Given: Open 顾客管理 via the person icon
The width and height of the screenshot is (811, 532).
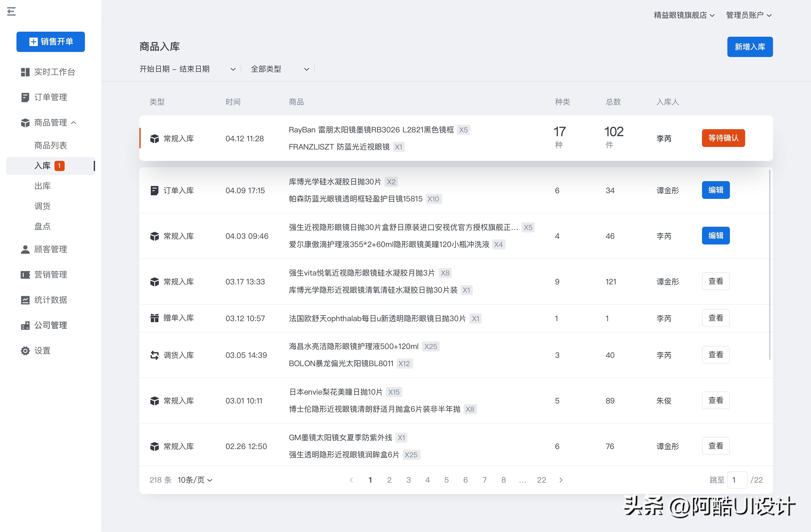Looking at the screenshot, I should (x=25, y=249).
